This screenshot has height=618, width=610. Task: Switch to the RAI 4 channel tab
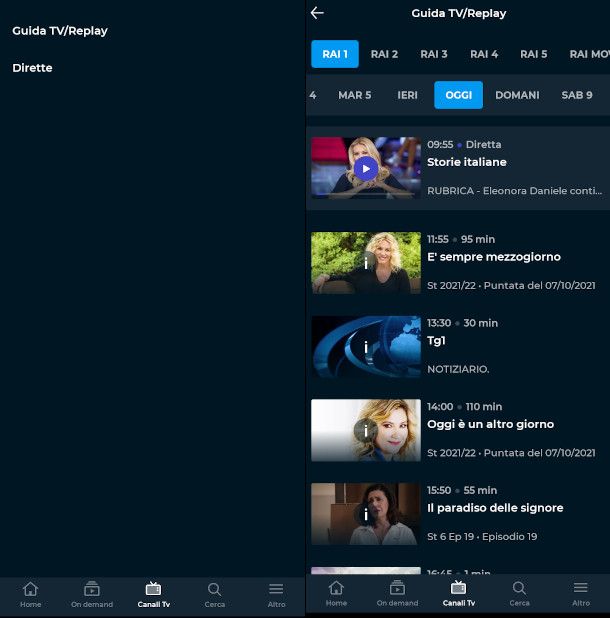pos(484,54)
